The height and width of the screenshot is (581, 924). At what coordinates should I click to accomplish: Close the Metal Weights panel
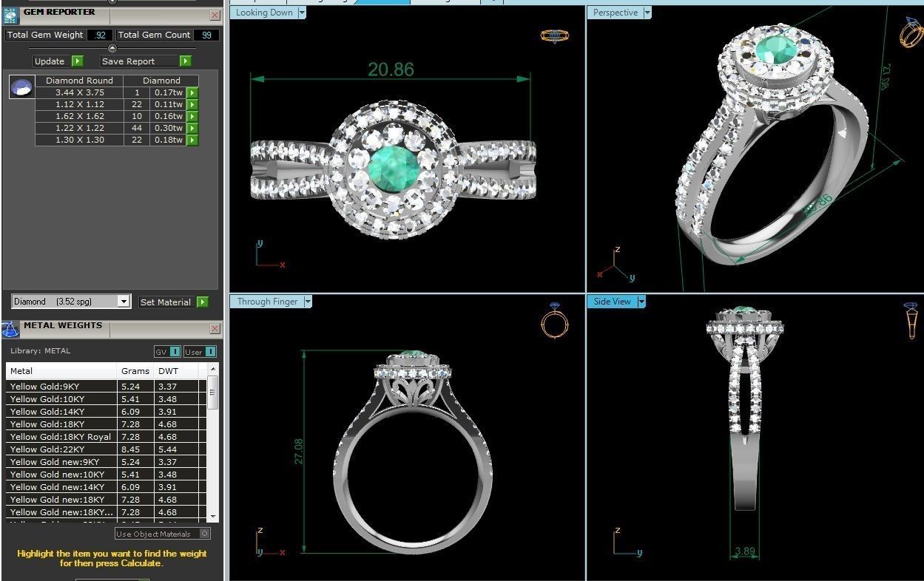(215, 329)
